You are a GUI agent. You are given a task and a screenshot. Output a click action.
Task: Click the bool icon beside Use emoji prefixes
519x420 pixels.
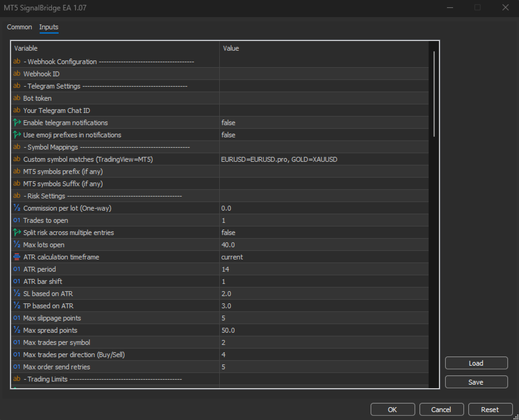17,135
